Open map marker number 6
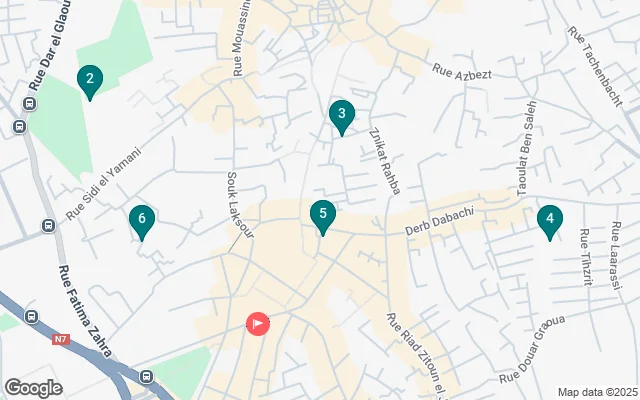The image size is (640, 400). (x=142, y=222)
